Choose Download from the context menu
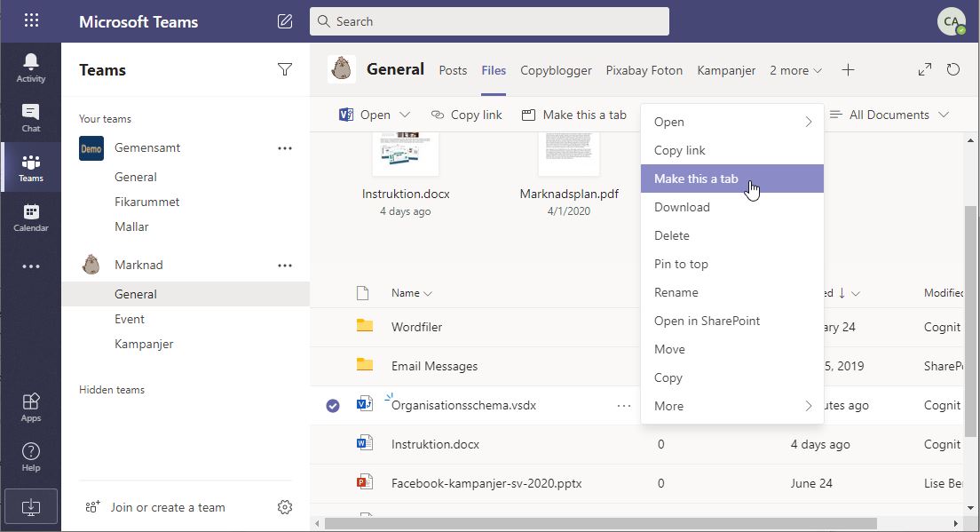The height and width of the screenshot is (532, 980). 682,207
